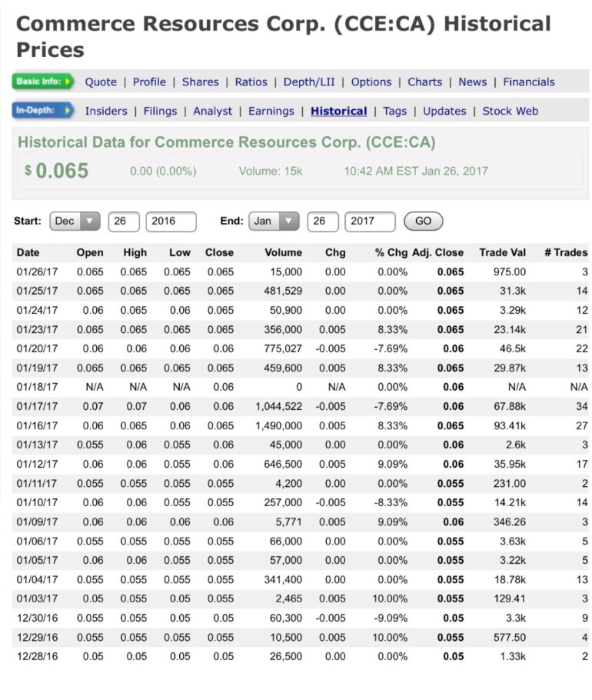Viewport: 592px width, 700px height.
Task: Open the News section
Action: (x=472, y=82)
